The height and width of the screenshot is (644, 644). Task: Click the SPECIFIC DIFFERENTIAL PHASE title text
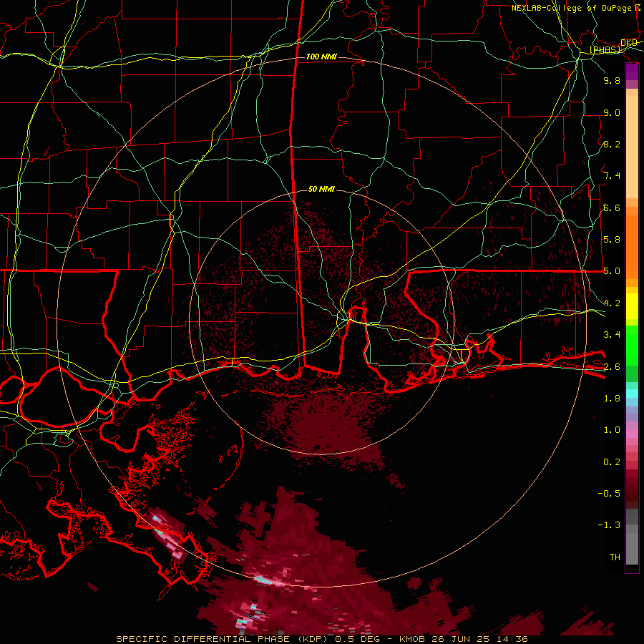pyautogui.click(x=203, y=639)
